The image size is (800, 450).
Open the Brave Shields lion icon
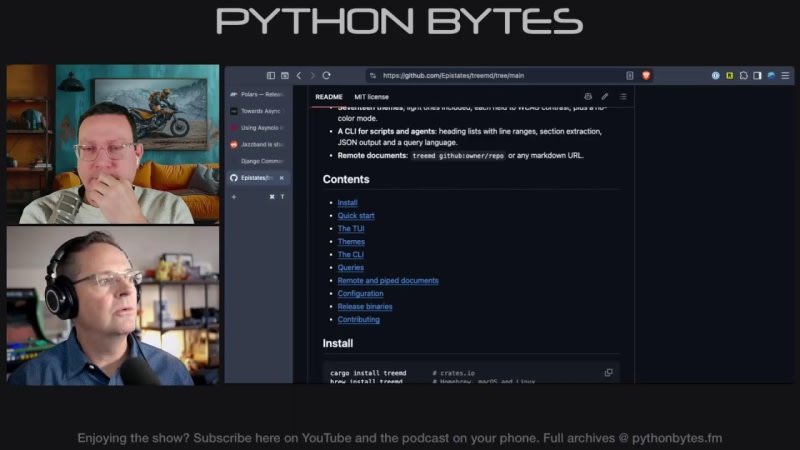click(646, 76)
